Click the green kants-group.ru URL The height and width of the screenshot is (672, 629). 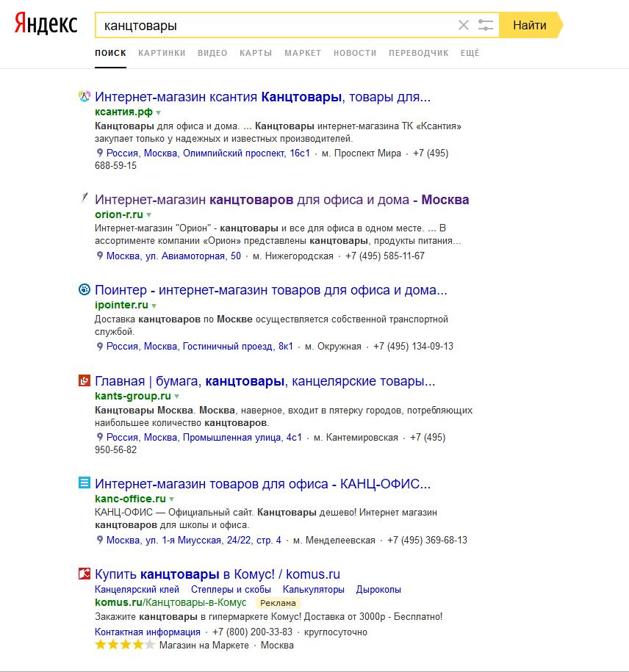coord(133,396)
